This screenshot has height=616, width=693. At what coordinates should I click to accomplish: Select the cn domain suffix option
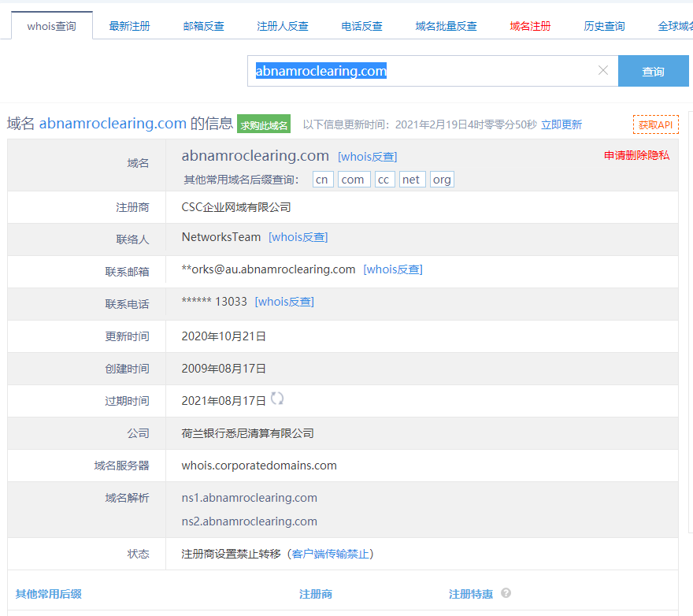323,180
